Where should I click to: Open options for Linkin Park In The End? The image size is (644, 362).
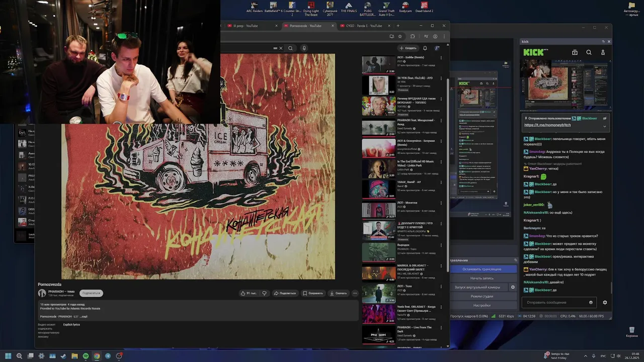tap(441, 162)
